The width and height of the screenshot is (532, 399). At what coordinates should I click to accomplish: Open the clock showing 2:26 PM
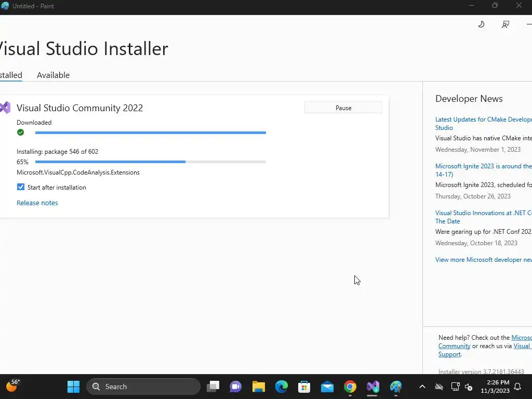coord(495,387)
